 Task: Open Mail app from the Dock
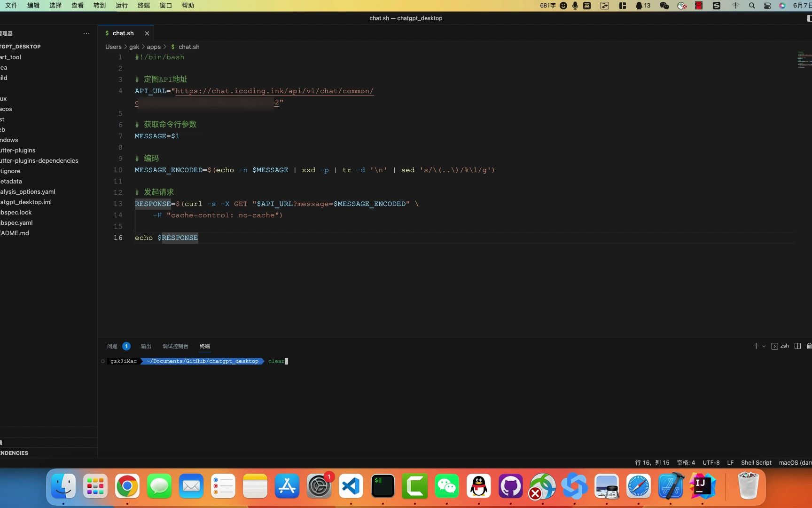point(191,486)
